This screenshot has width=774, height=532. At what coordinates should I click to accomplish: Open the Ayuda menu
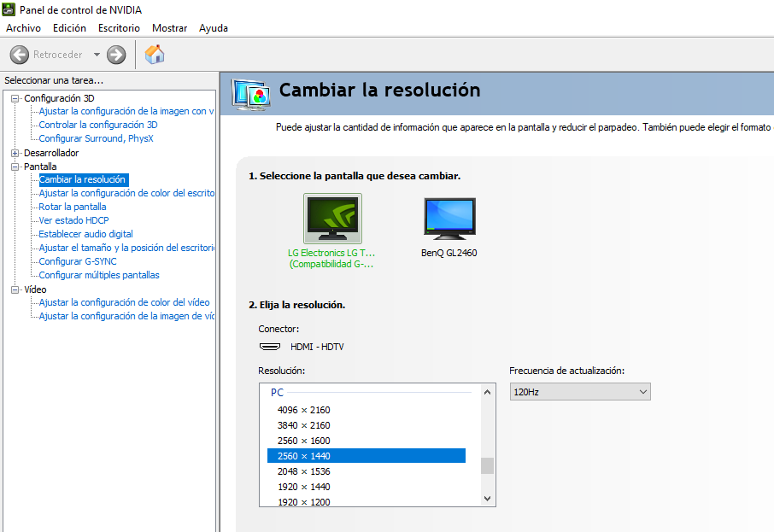(x=214, y=28)
